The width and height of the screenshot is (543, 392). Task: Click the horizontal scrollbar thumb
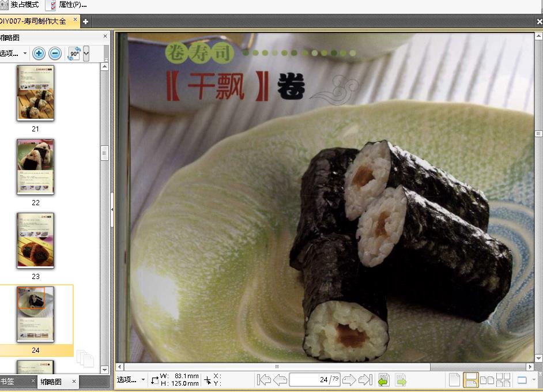pyautogui.click(x=277, y=367)
